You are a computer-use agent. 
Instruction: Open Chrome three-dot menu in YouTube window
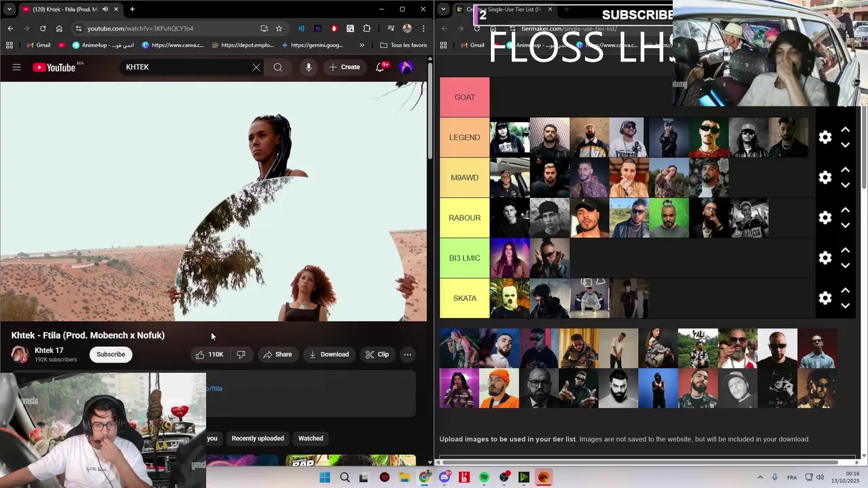423,28
